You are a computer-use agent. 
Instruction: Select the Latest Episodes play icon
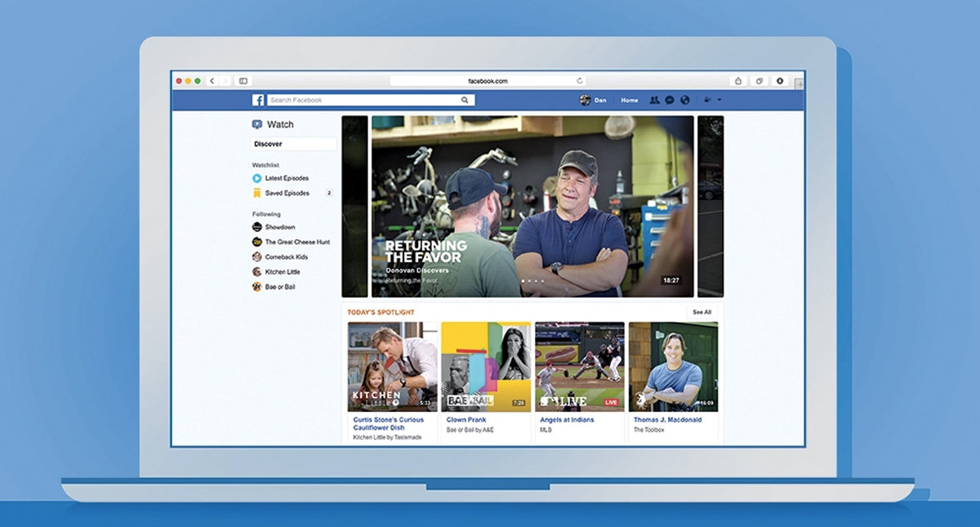click(x=256, y=177)
